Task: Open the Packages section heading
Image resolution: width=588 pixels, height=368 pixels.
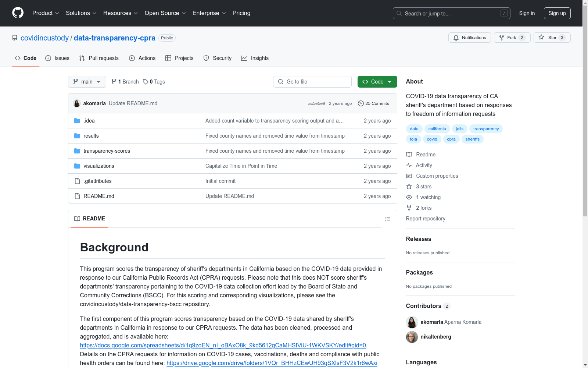Action: click(x=419, y=272)
